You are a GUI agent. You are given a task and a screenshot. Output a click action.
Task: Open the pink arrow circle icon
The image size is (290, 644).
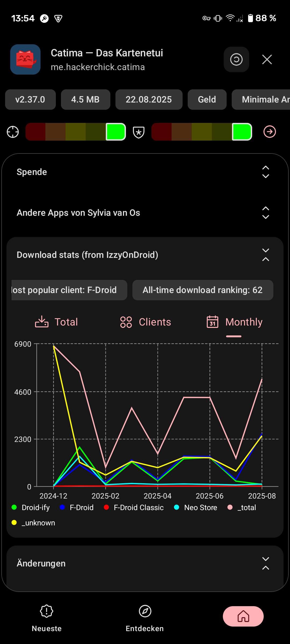270,132
